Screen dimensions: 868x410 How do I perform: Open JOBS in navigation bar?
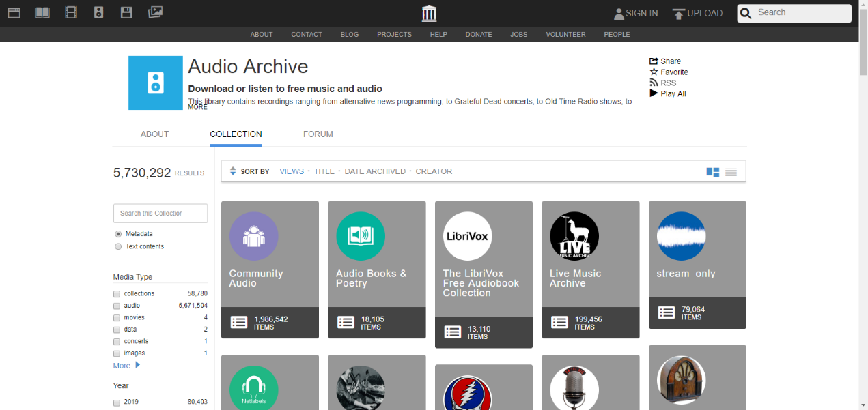pyautogui.click(x=519, y=35)
